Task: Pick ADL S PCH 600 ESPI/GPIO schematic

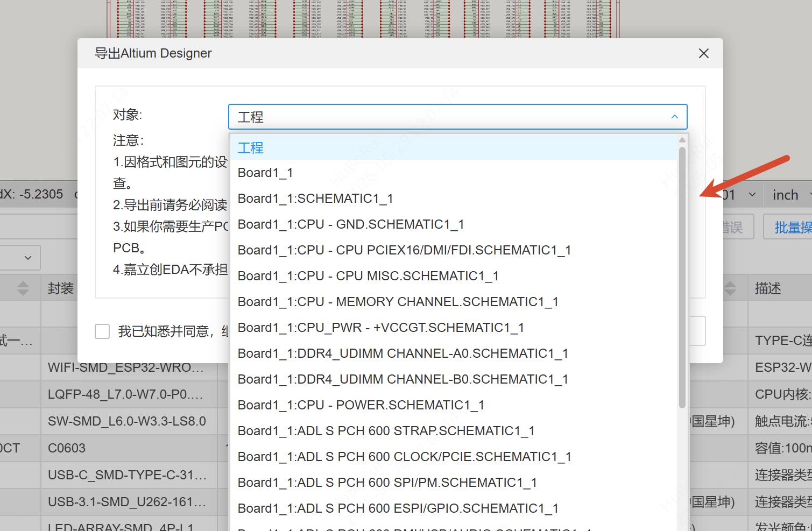Action: pos(453,508)
